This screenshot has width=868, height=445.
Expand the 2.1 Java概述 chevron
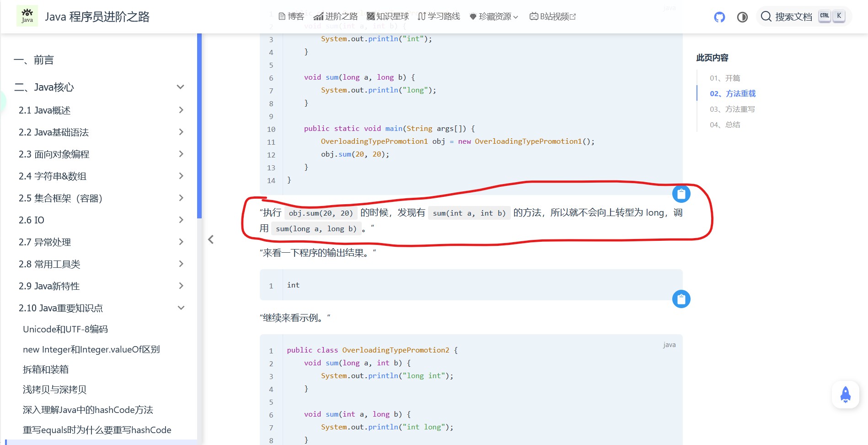(x=181, y=110)
